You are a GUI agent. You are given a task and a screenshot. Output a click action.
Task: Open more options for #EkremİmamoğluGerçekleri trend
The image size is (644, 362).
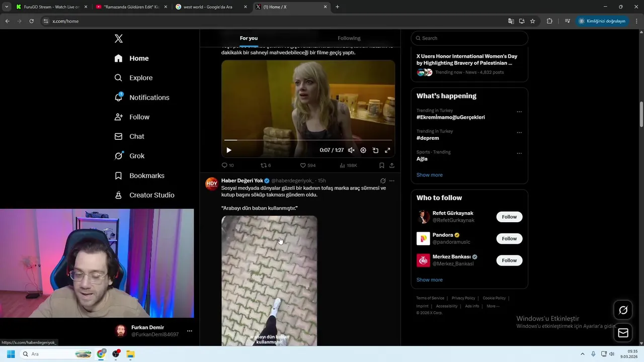(519, 112)
